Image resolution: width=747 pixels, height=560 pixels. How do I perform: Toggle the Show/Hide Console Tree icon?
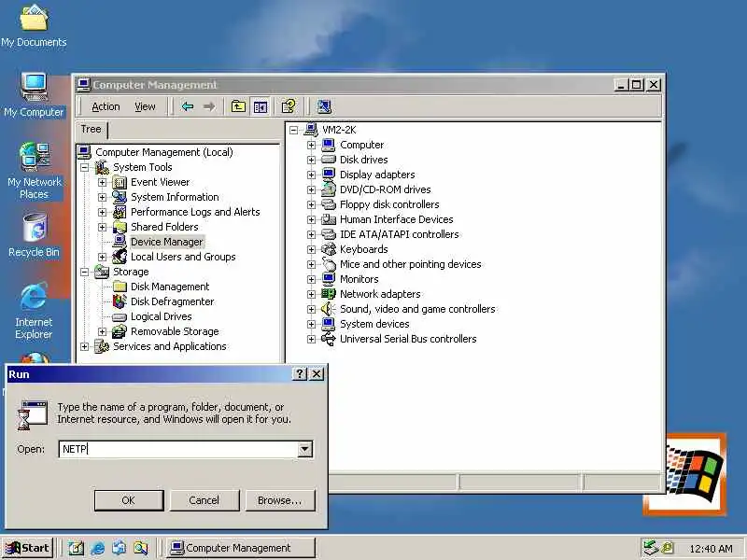coord(261,106)
